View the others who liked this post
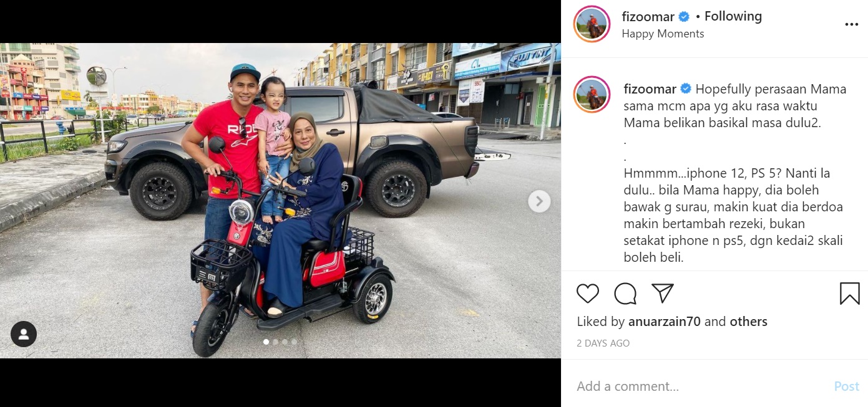The width and height of the screenshot is (868, 407). (748, 322)
